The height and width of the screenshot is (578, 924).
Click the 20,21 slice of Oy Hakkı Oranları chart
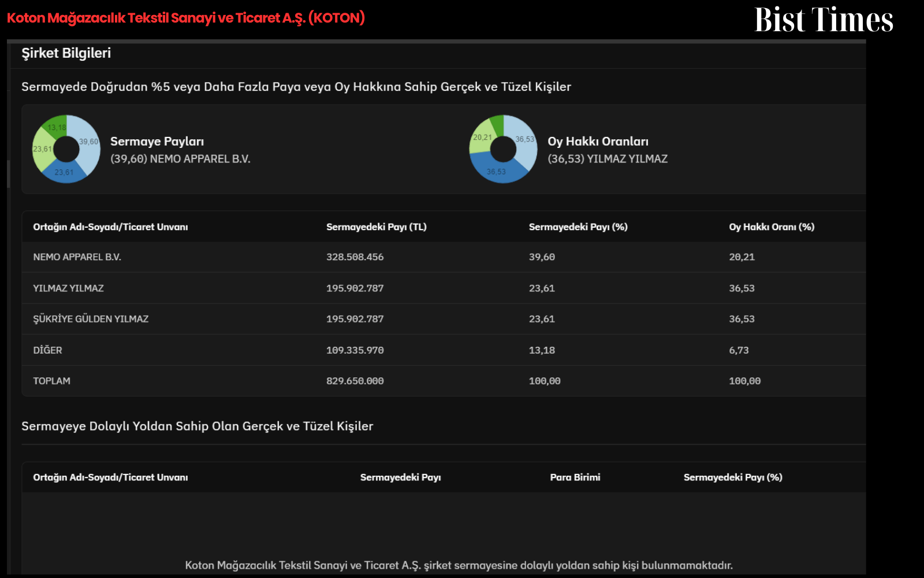[482, 138]
